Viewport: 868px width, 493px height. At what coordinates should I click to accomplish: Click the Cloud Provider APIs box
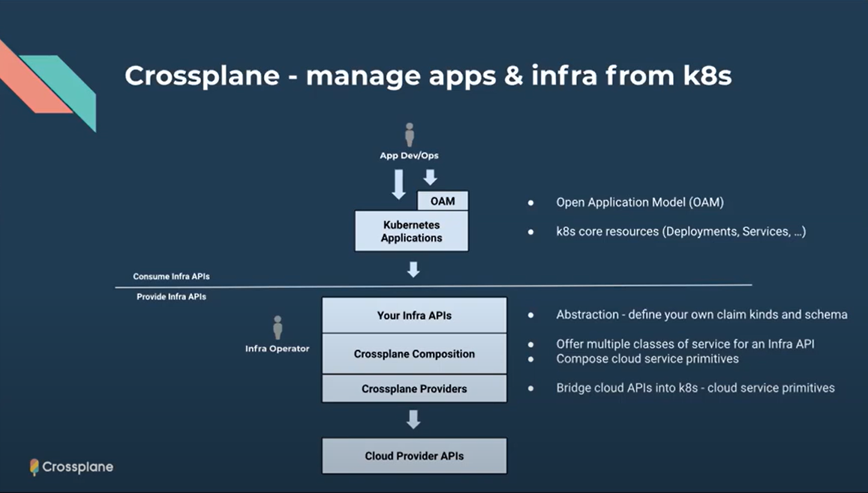point(414,456)
